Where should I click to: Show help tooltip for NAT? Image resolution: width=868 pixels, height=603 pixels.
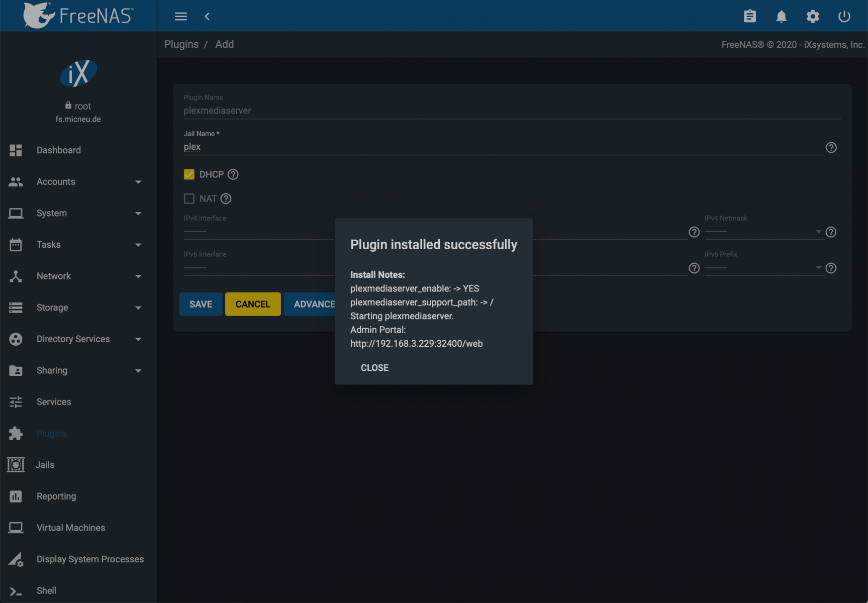click(x=226, y=198)
